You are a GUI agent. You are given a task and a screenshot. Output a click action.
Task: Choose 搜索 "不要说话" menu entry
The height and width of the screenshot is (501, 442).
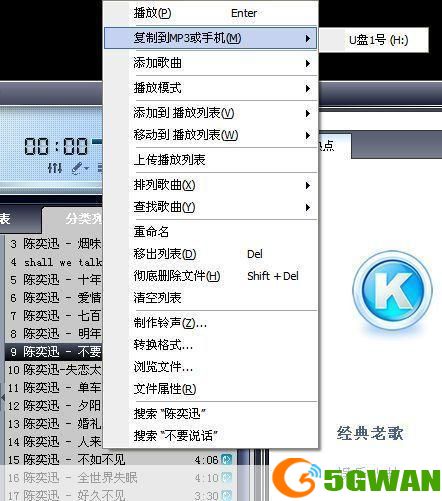(x=211, y=436)
